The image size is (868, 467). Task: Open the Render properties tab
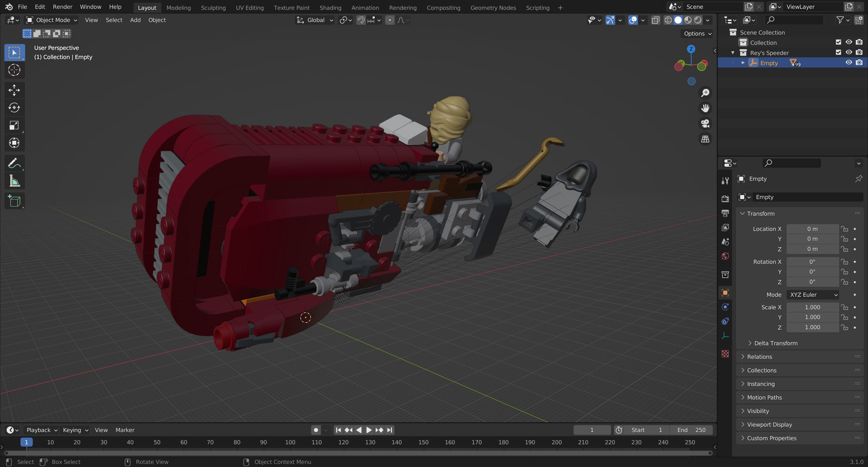(725, 199)
